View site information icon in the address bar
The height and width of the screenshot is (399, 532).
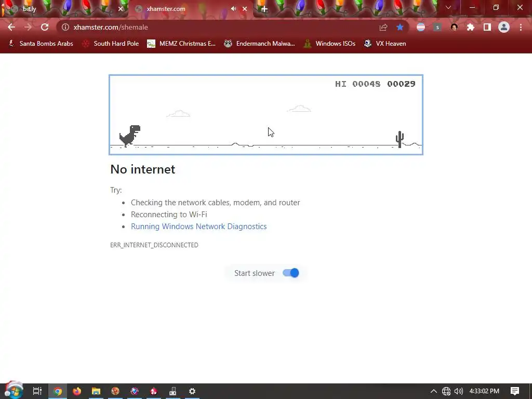tap(65, 27)
